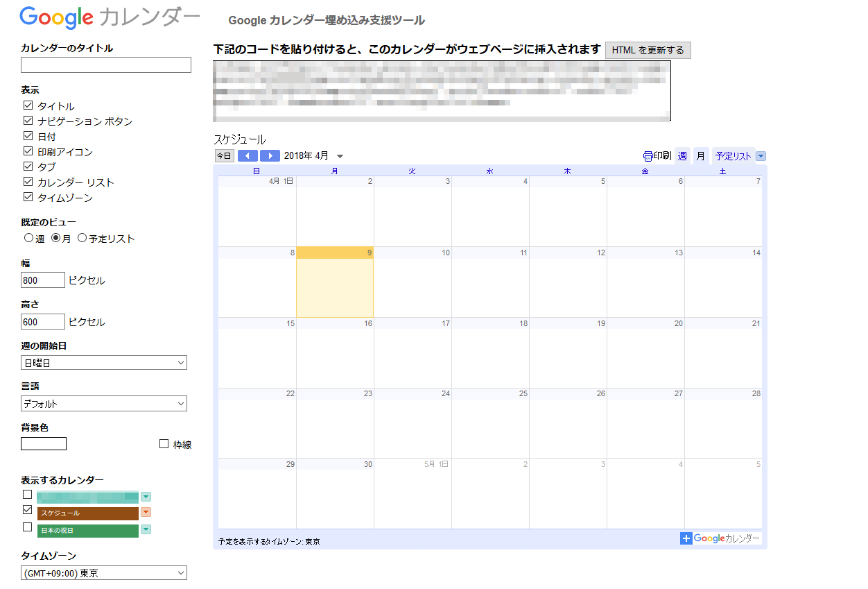The image size is (868, 589).
Task: Open the 週の開始日 dropdown
Action: coord(104,363)
